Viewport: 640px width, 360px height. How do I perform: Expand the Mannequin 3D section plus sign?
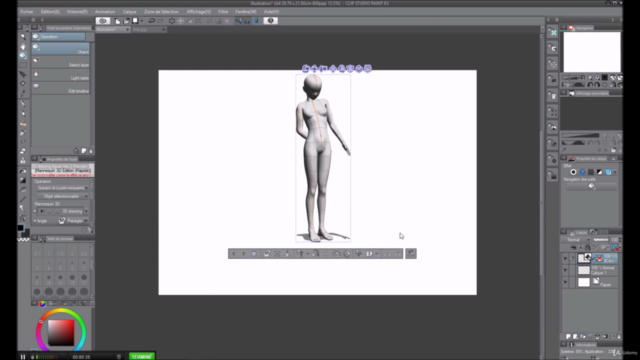click(35, 211)
